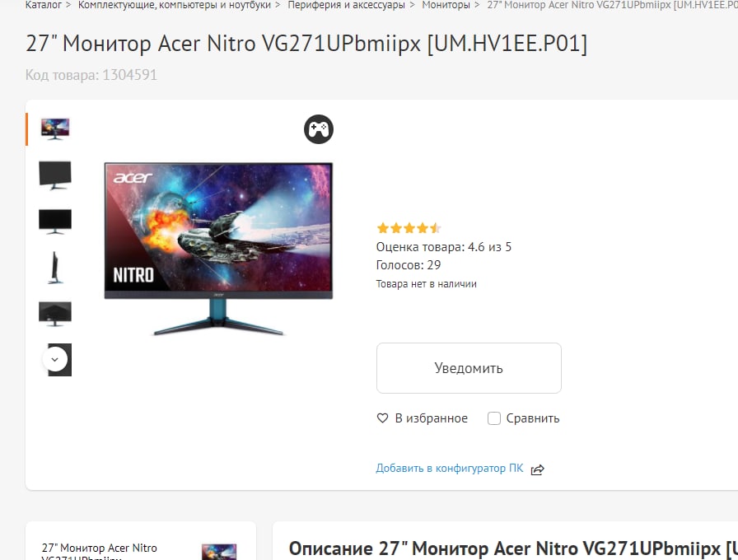Open the Периферия и аксессуары breadcrumb
The image size is (738, 560).
point(347,5)
